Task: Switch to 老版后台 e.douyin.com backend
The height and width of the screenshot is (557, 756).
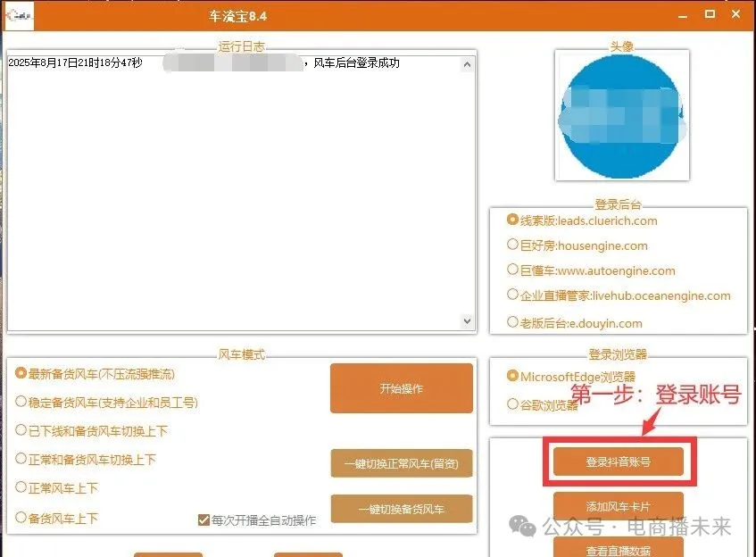Action: 512,322
